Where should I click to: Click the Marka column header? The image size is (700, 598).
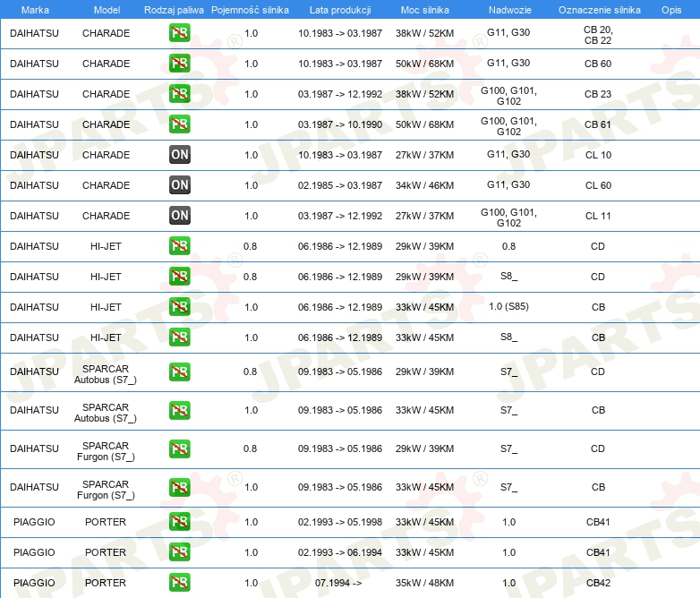click(x=34, y=10)
